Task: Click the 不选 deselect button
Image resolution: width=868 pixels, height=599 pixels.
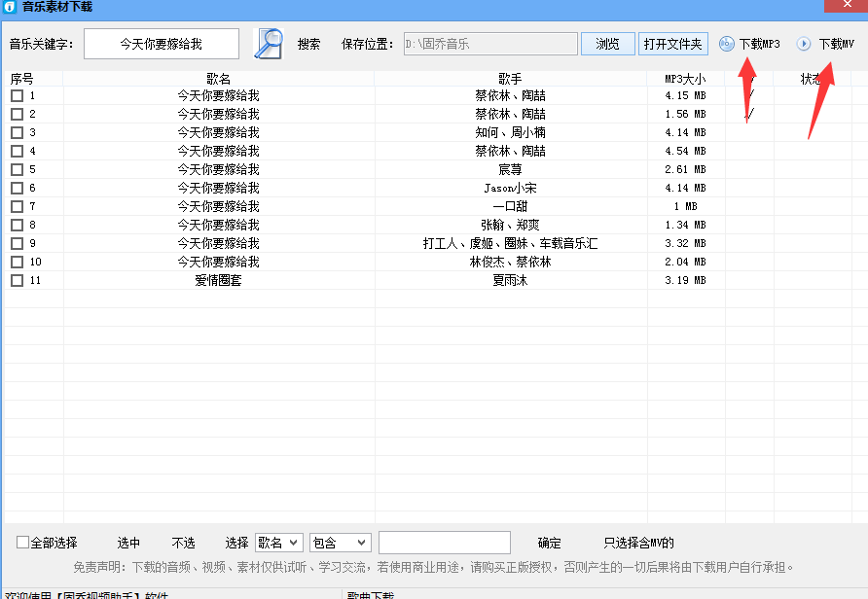Action: [183, 542]
